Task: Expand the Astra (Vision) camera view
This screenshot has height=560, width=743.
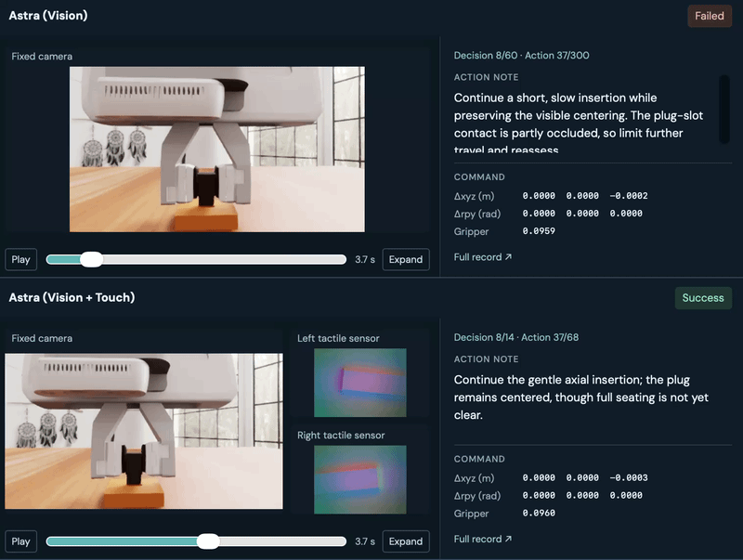Action: [x=406, y=260]
